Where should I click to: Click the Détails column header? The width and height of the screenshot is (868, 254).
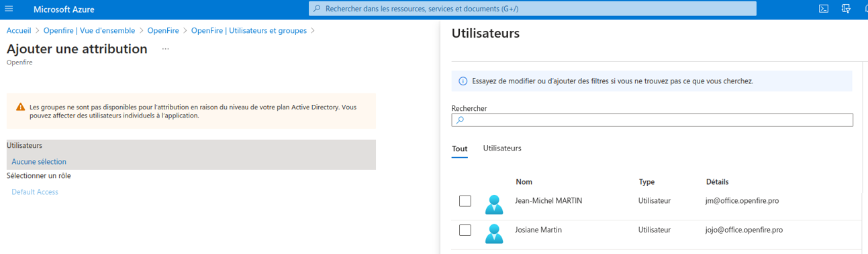click(x=718, y=182)
